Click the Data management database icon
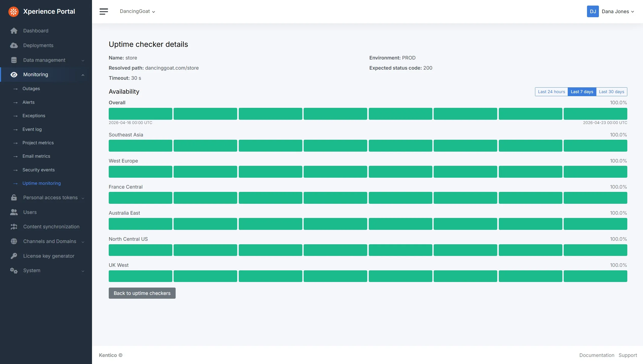The image size is (643, 364). coord(14,60)
